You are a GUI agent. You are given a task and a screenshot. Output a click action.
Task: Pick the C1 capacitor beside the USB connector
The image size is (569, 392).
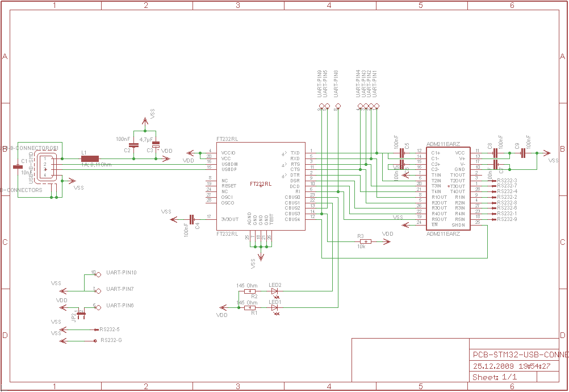pos(18,167)
